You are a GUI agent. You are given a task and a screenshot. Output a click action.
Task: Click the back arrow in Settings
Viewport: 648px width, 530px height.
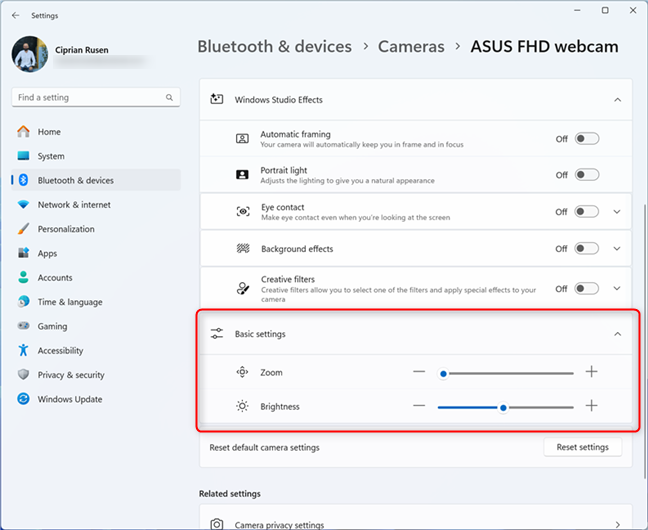16,15
